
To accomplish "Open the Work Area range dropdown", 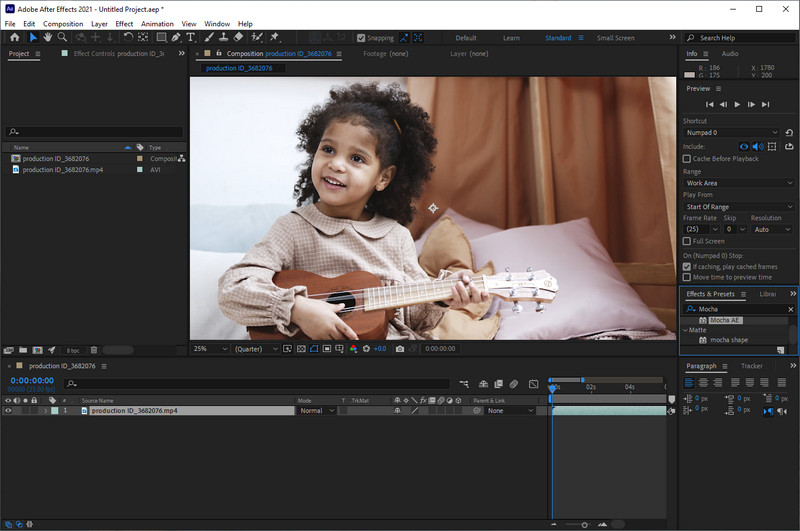I will coord(738,183).
